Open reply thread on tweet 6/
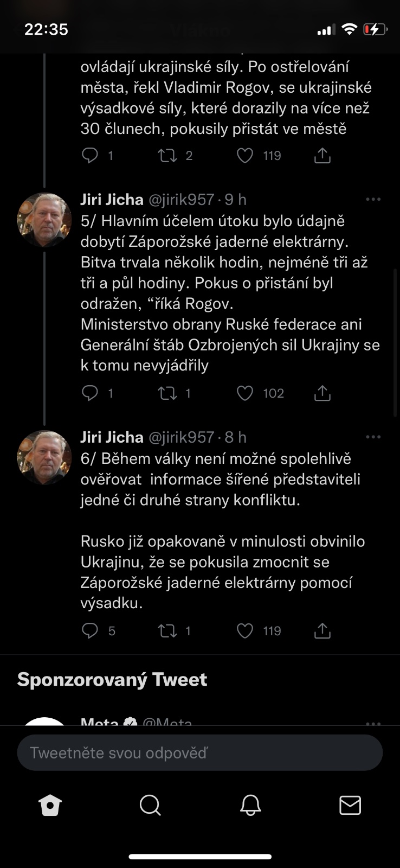This screenshot has height=868, width=400. [89, 631]
